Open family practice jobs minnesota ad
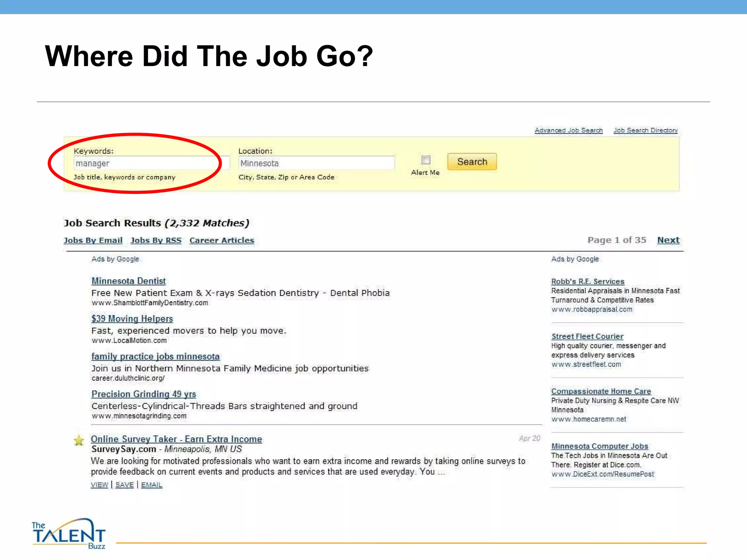This screenshot has height=560, width=747. [155, 356]
